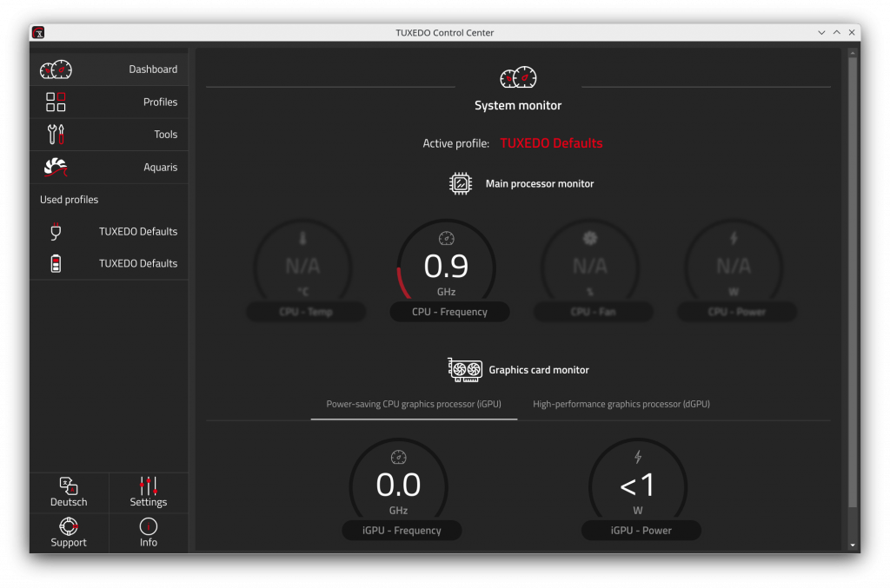
Task: Open the Info icon in sidebar
Action: 149,526
